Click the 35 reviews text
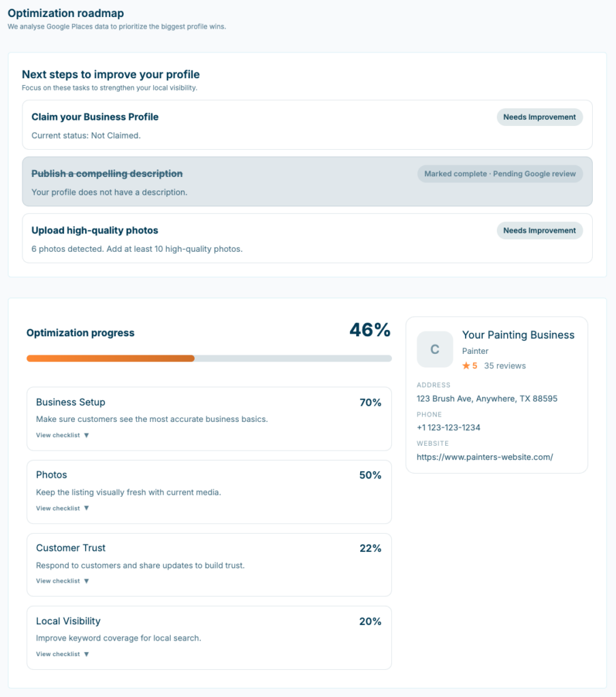 (x=504, y=366)
